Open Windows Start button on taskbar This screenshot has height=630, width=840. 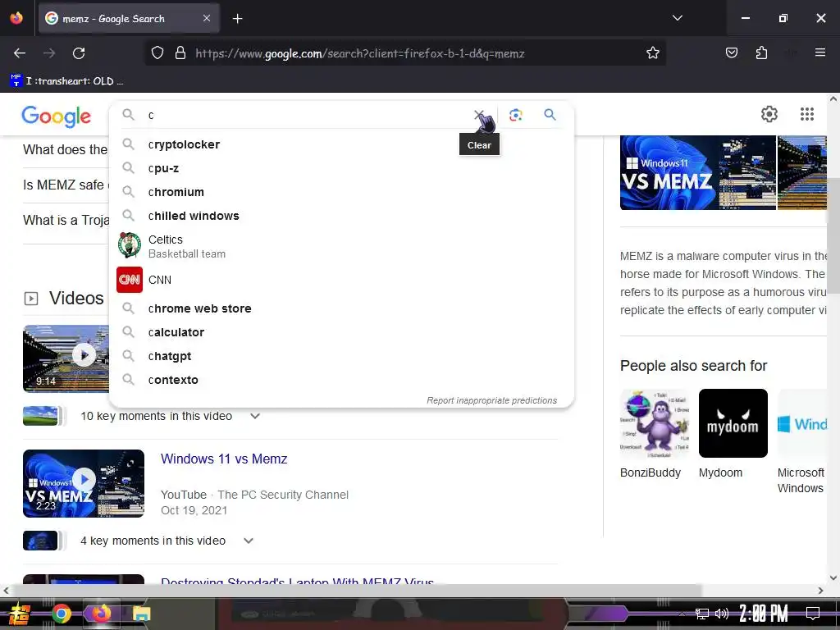[19, 614]
